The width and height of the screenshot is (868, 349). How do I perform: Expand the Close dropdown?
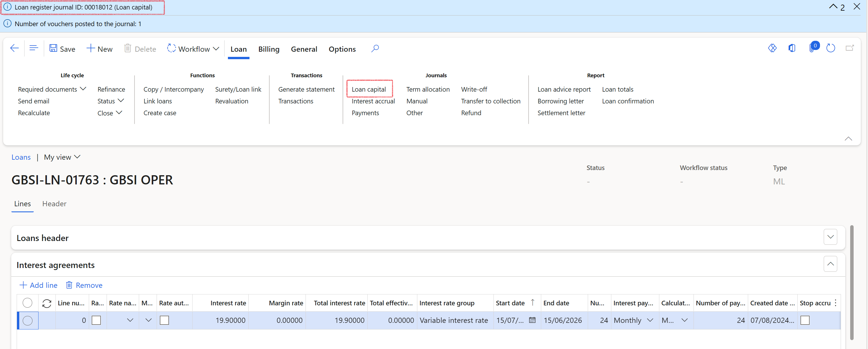click(x=110, y=113)
